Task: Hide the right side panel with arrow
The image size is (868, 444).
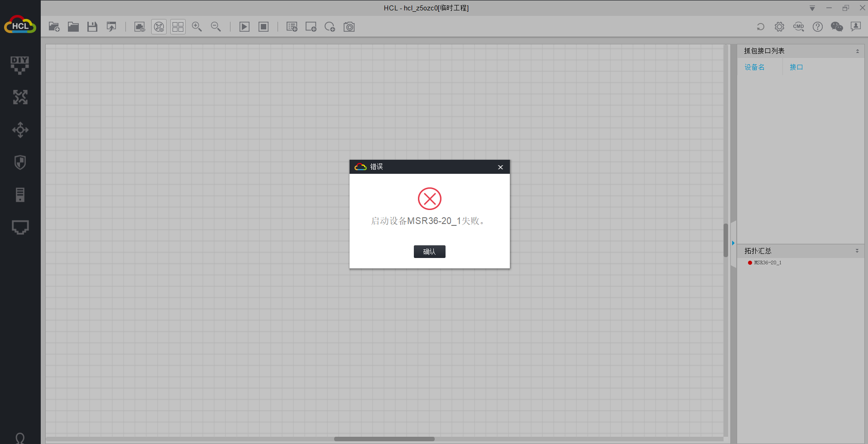Action: tap(733, 243)
